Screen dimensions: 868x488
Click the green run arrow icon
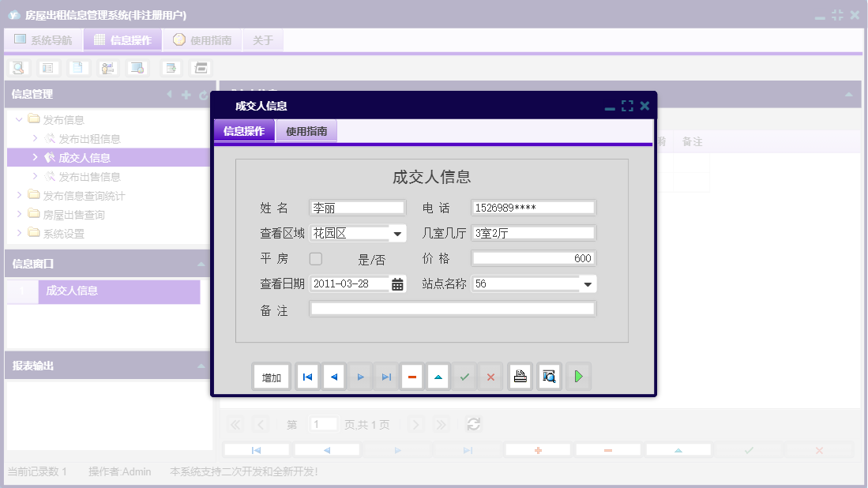578,377
